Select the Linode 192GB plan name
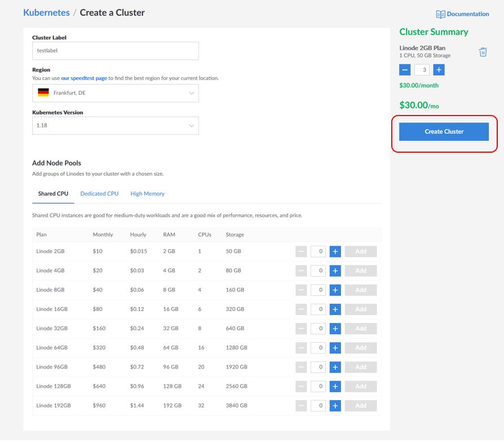The width and height of the screenshot is (504, 443). [x=54, y=405]
